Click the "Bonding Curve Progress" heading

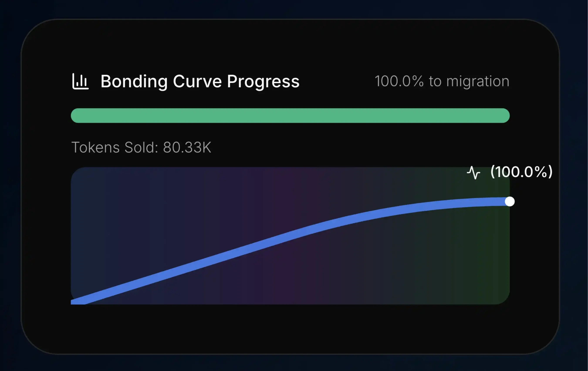tap(200, 81)
